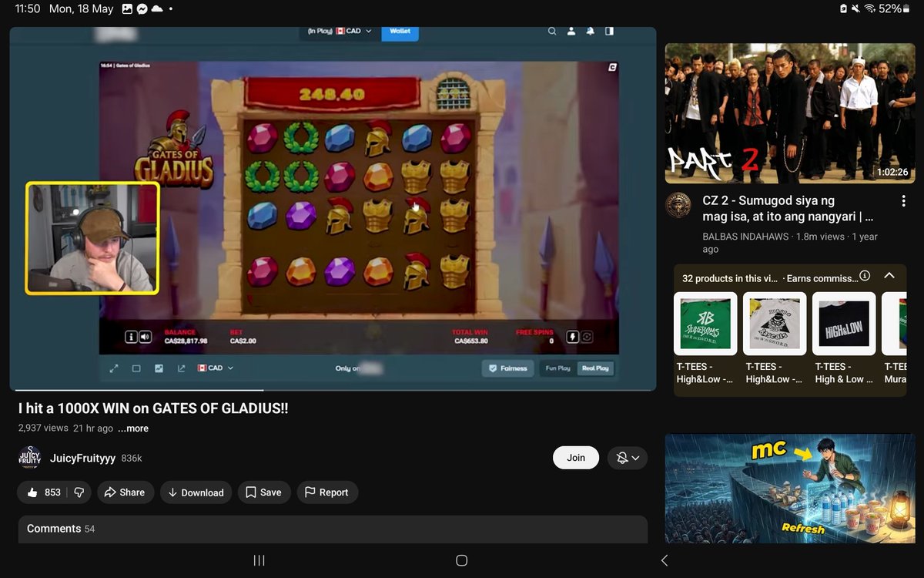Click the video title I hit a 1000X WIN
Image resolution: width=924 pixels, height=578 pixels.
pyautogui.click(x=153, y=408)
